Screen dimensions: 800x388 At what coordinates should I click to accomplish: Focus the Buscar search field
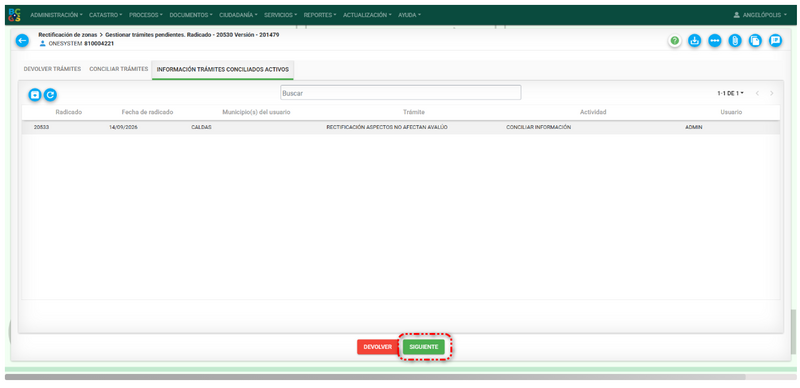[x=401, y=93]
